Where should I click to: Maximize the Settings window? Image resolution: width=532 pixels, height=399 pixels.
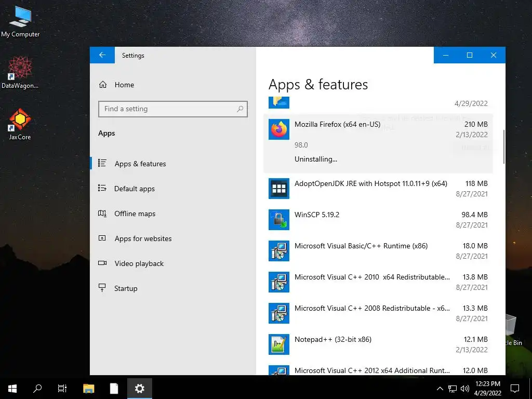[470, 55]
